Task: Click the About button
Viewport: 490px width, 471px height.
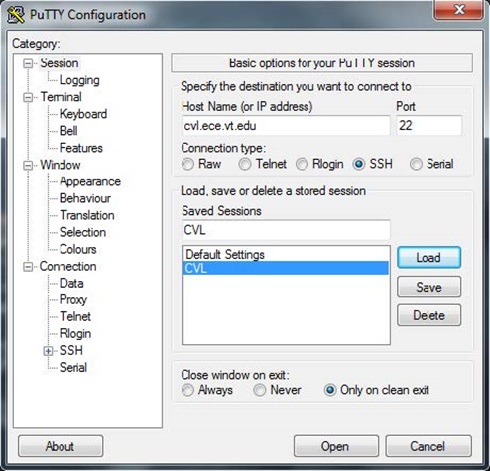Action: coord(61,446)
